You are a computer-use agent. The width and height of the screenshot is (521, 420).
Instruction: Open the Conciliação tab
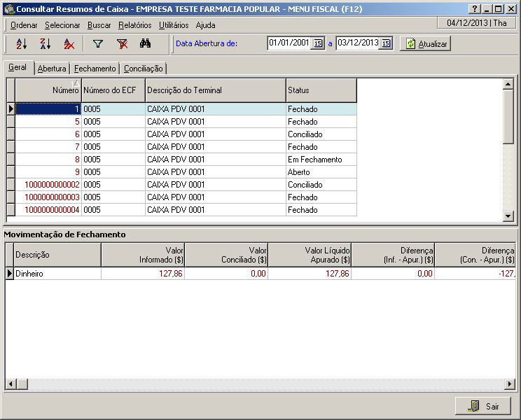point(144,69)
